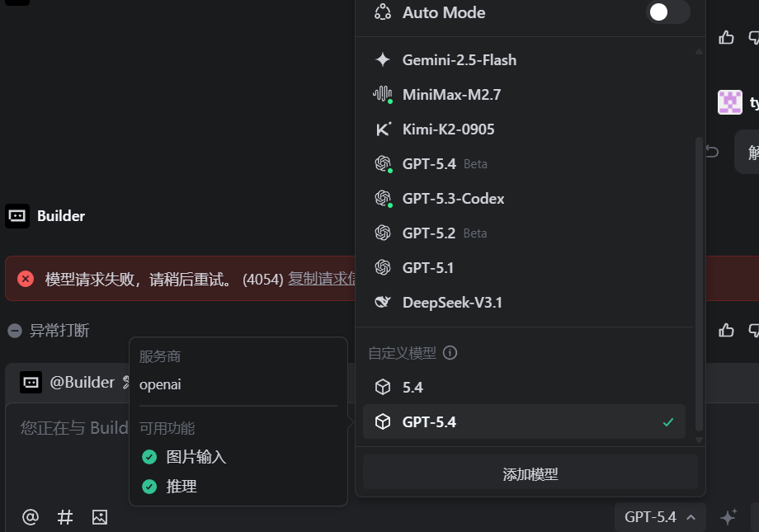
Task: Click scroll up arrow of model list
Action: pyautogui.click(x=699, y=51)
